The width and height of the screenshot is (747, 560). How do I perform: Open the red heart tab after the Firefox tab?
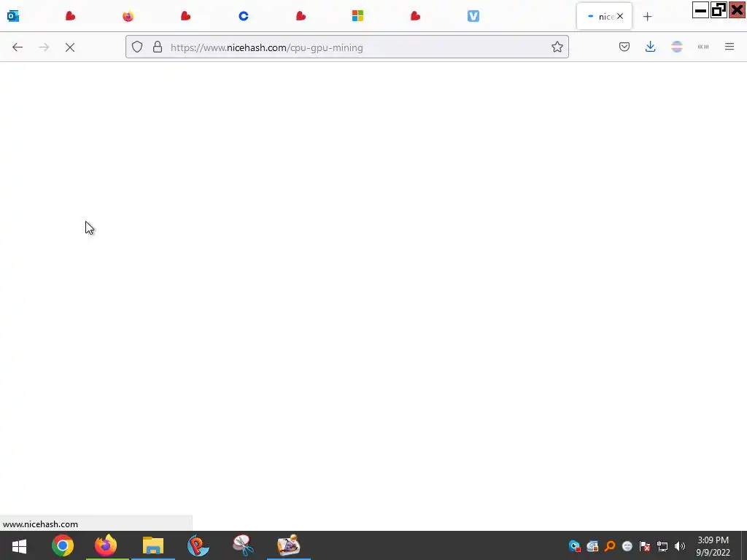tap(186, 16)
